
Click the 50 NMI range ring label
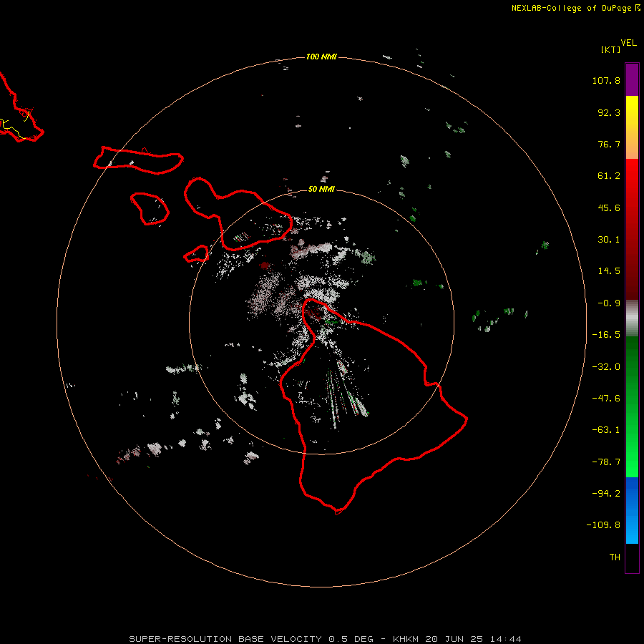pos(321,189)
